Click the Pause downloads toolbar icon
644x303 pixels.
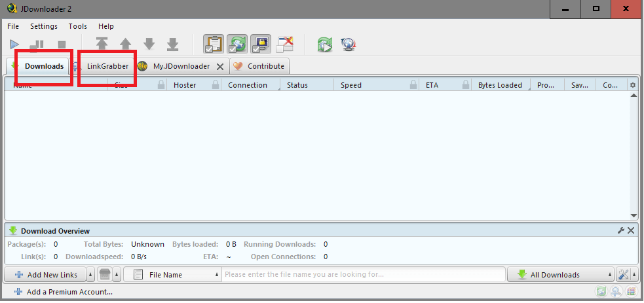point(37,45)
